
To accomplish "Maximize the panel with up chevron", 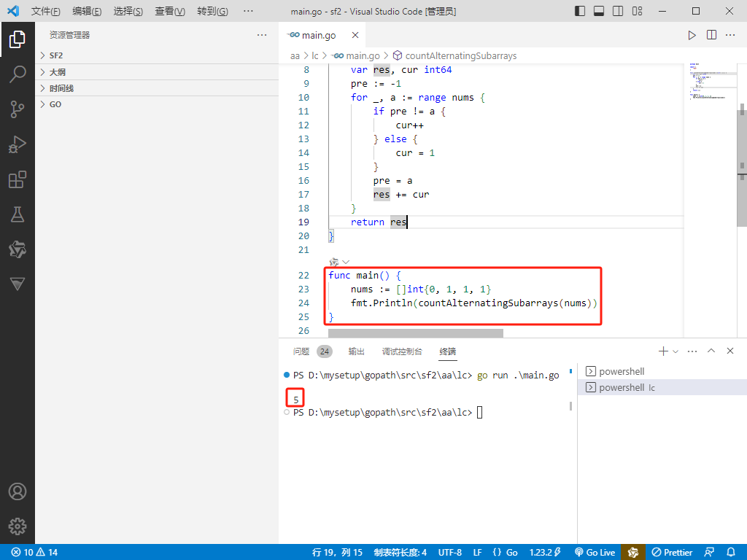I will (711, 351).
